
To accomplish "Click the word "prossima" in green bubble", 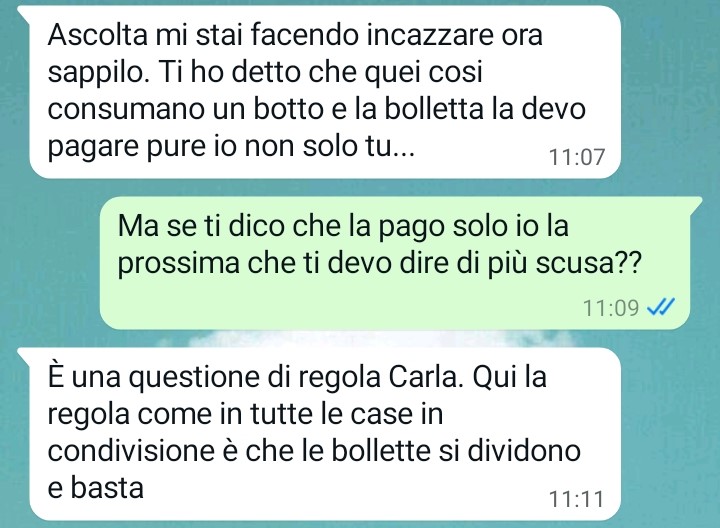I will [x=179, y=264].
